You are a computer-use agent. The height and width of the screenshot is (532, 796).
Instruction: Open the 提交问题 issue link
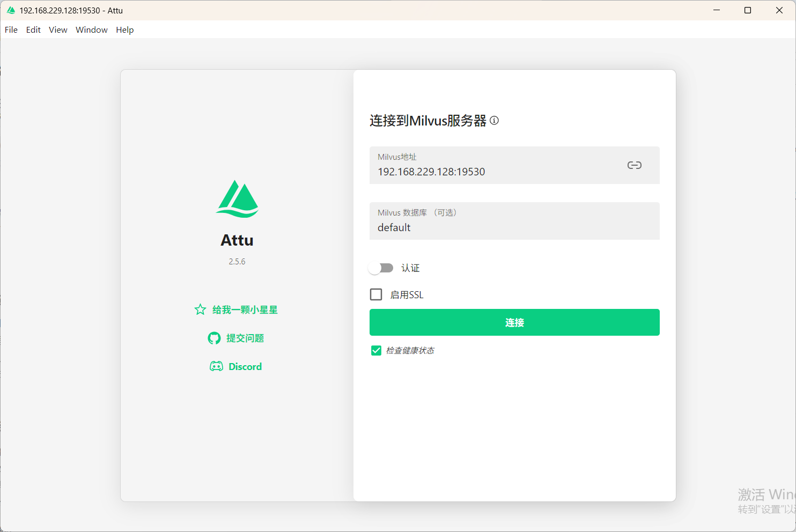coord(244,338)
